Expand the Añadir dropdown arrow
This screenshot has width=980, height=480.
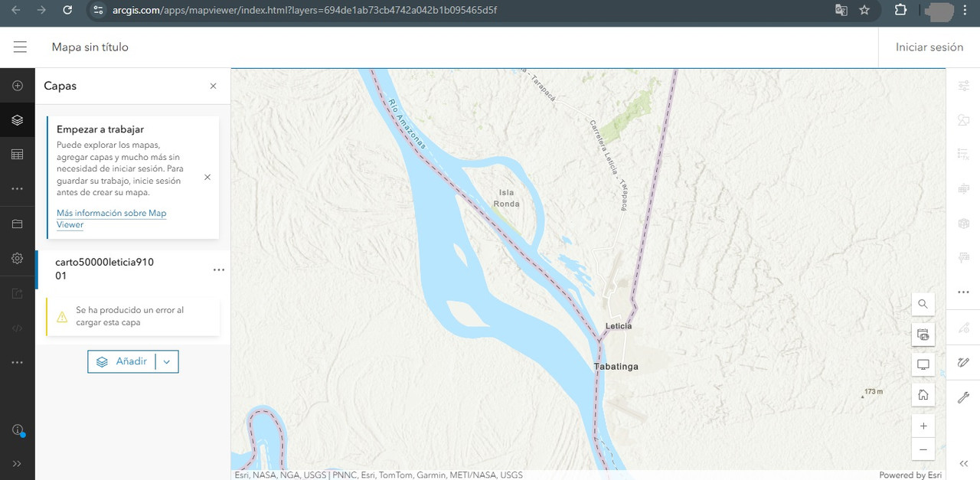pyautogui.click(x=167, y=361)
